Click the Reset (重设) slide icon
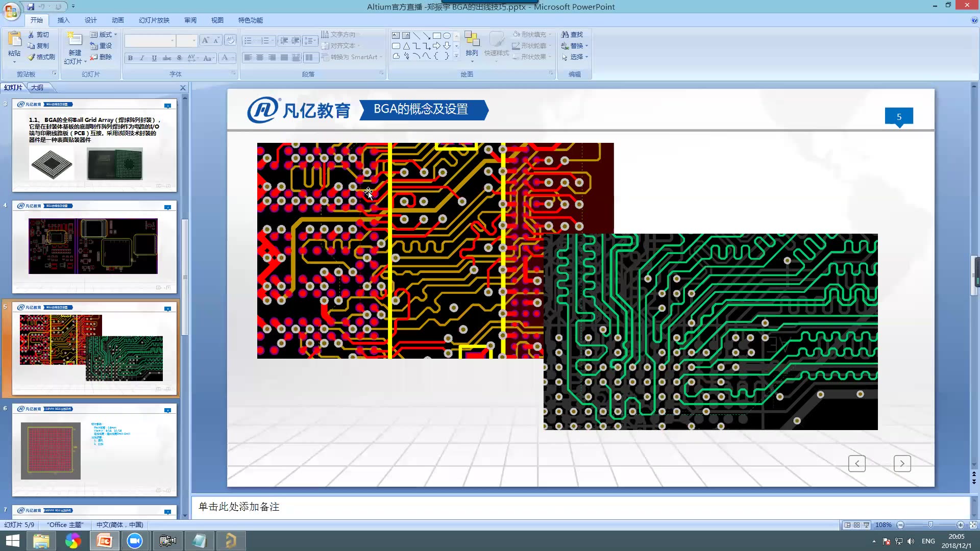980x551 pixels. click(93, 46)
